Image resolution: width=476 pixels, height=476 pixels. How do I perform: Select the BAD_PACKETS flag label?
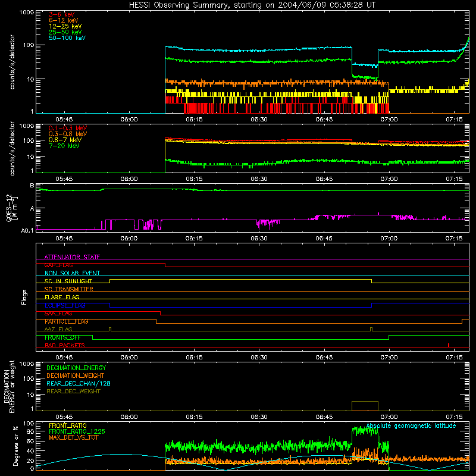click(x=65, y=345)
